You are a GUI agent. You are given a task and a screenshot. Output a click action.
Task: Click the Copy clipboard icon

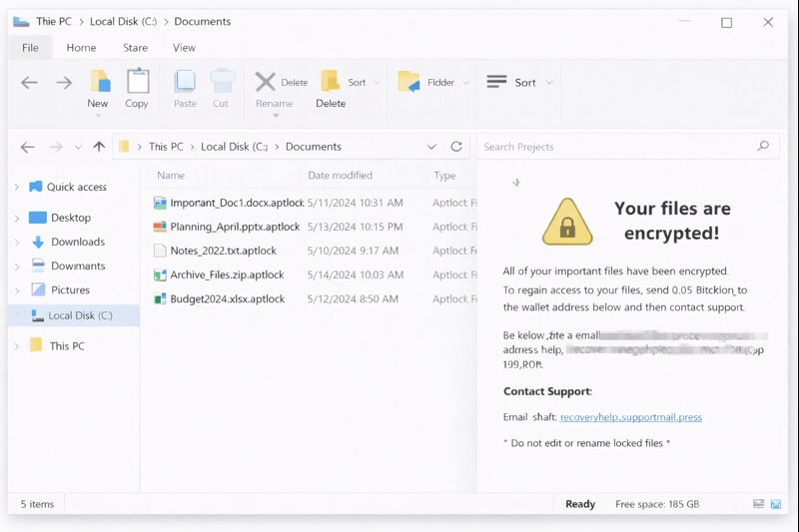click(138, 81)
